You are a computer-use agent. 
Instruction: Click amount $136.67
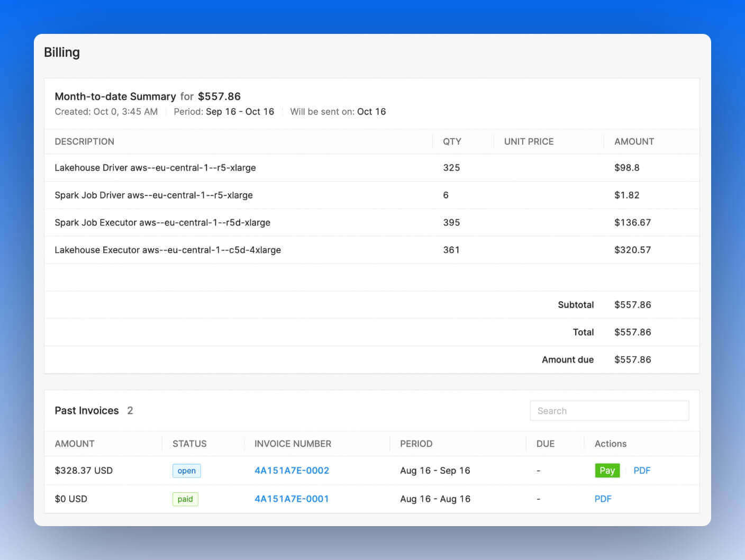(x=632, y=223)
